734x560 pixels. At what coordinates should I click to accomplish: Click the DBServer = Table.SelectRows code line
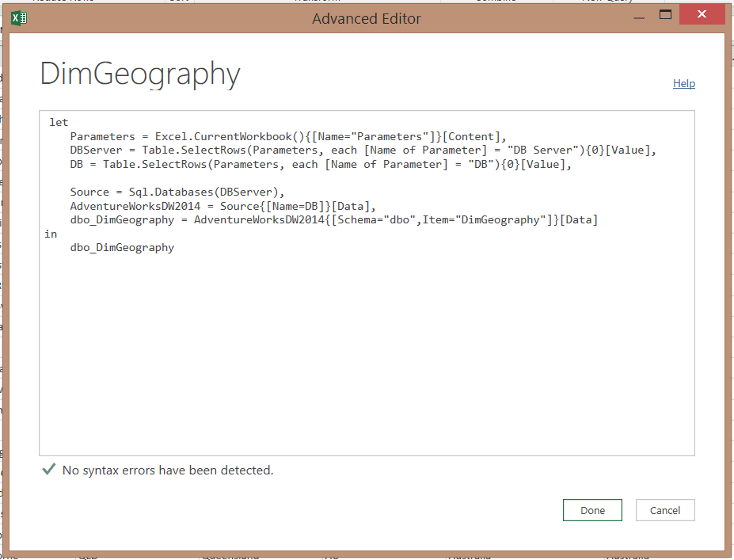tap(363, 150)
